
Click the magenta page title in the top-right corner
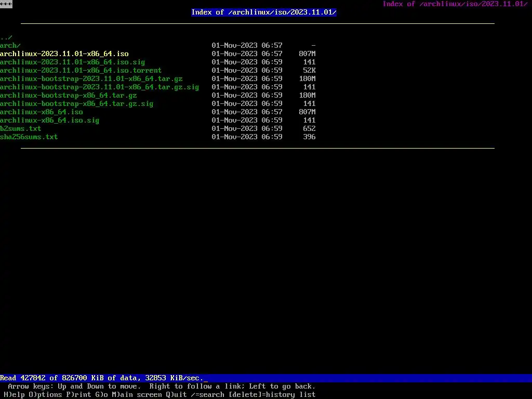tap(455, 4)
